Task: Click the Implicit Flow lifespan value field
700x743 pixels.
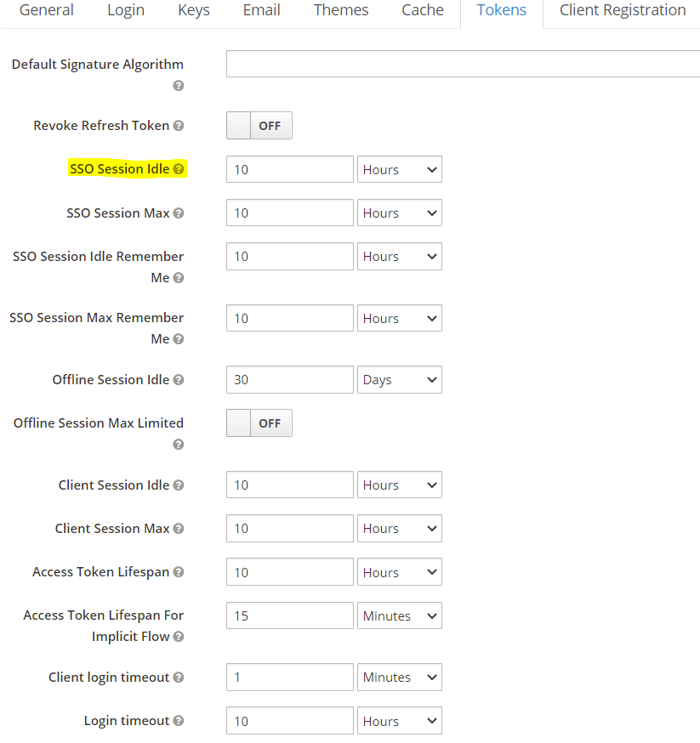Action: 290,615
